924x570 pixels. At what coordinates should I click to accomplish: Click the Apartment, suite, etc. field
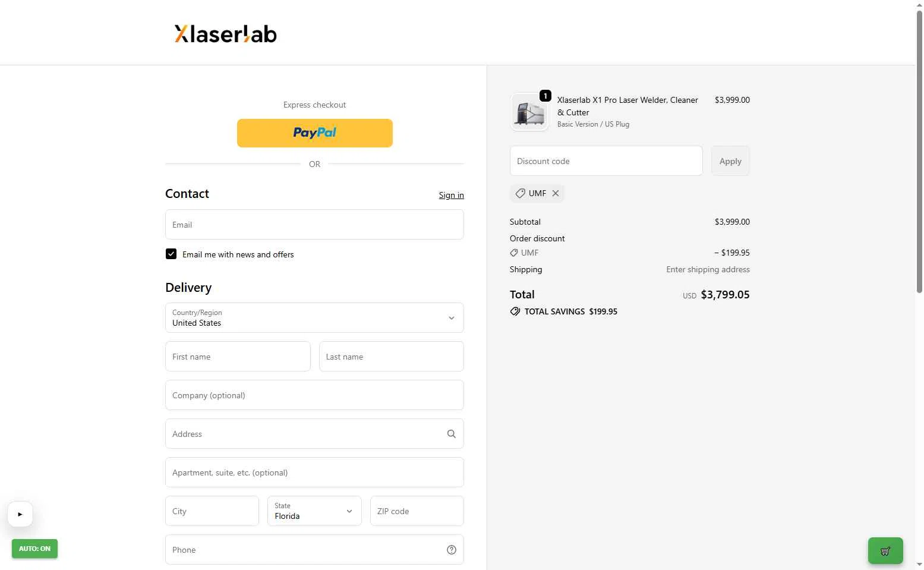click(x=314, y=473)
